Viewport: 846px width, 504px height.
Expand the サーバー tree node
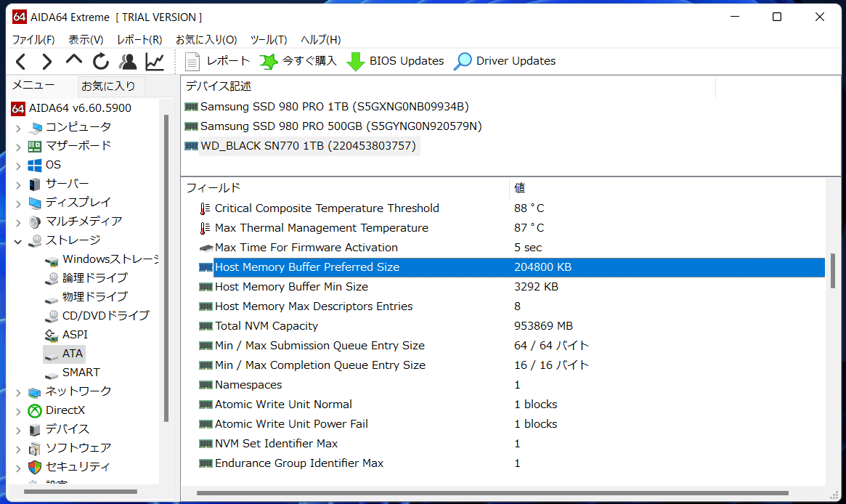click(18, 184)
